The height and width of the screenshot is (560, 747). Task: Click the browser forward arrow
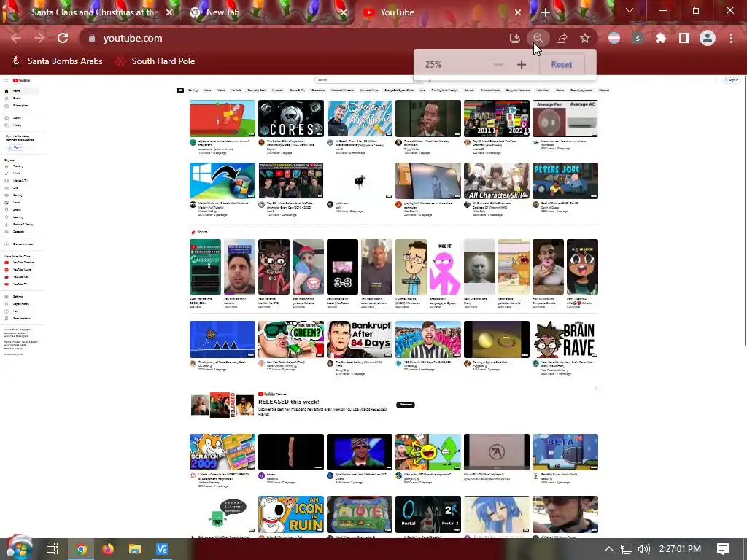click(39, 38)
